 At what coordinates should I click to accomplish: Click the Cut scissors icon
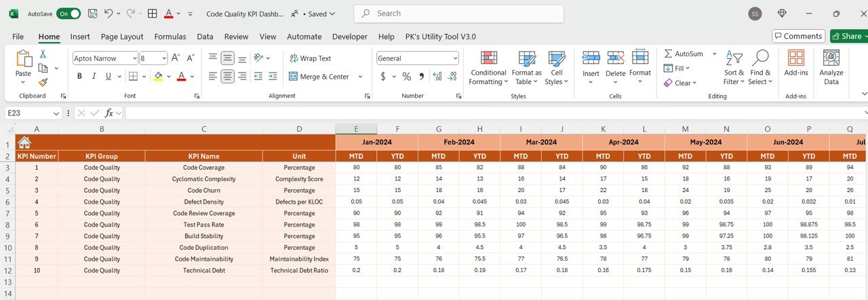(43, 54)
